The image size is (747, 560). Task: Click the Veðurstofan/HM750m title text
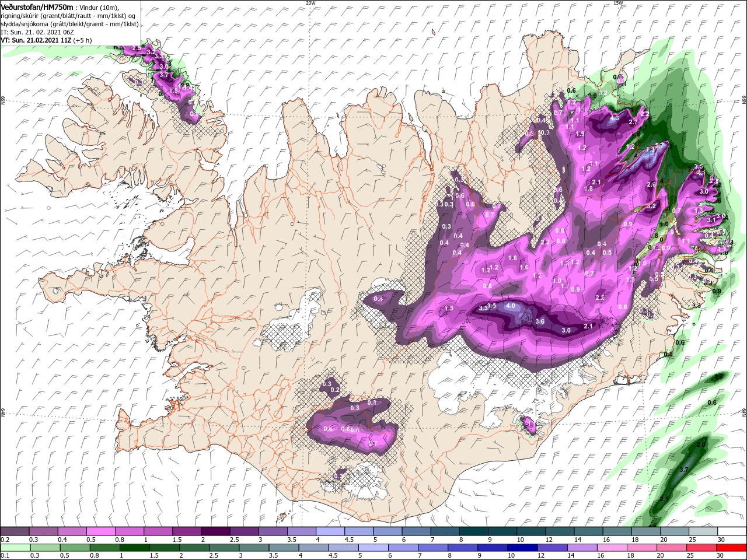click(x=37, y=6)
